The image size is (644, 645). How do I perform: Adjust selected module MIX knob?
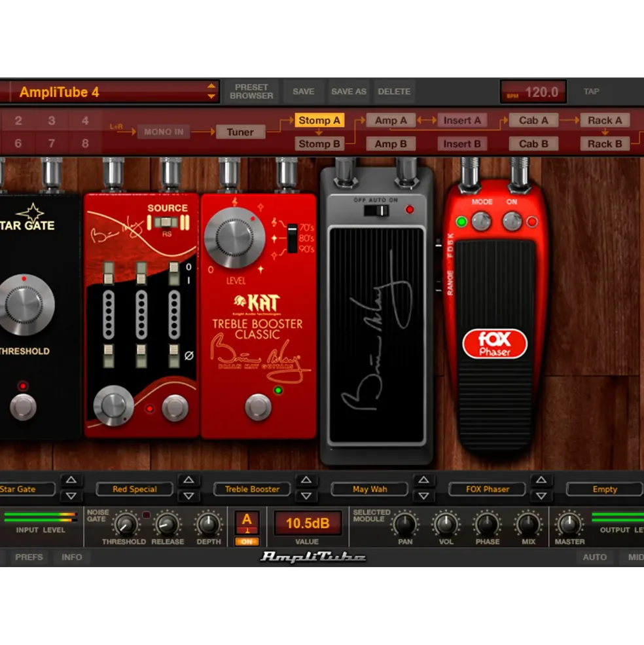[x=528, y=524]
